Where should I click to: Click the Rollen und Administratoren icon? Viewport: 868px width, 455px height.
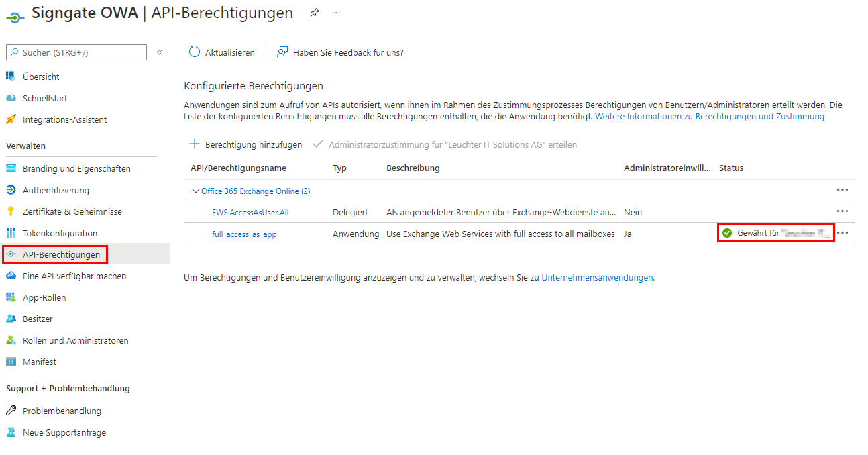[x=11, y=340]
